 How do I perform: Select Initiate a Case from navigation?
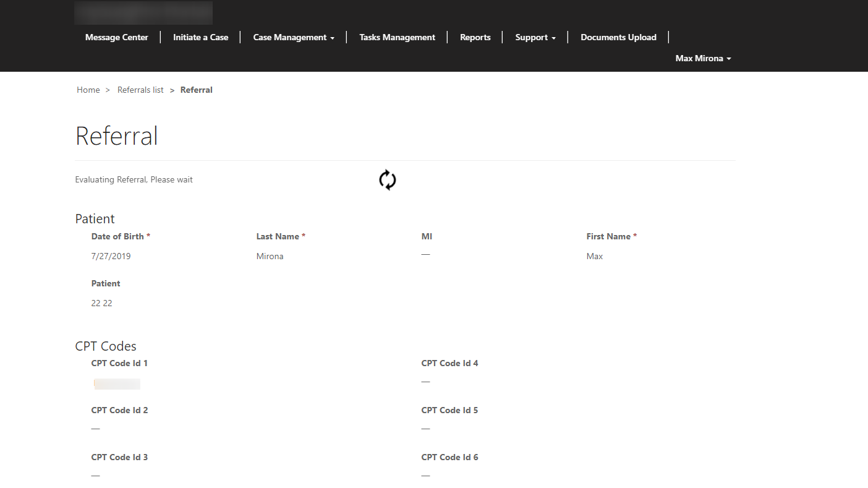(200, 37)
